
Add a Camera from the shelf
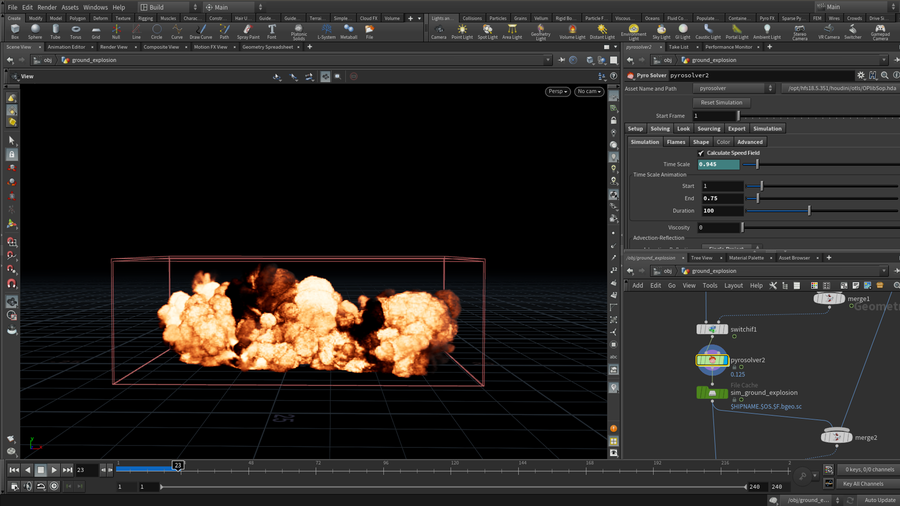[x=439, y=31]
